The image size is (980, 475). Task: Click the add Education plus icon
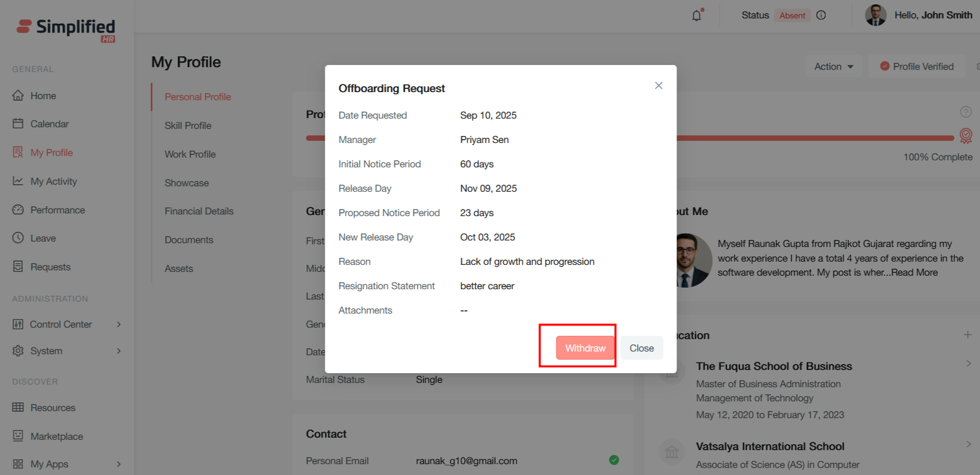point(968,335)
